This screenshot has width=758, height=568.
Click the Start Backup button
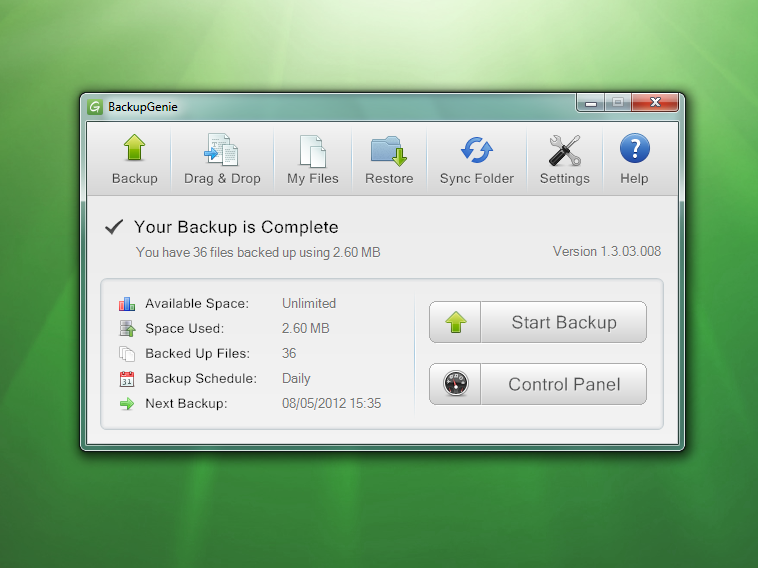pos(538,322)
